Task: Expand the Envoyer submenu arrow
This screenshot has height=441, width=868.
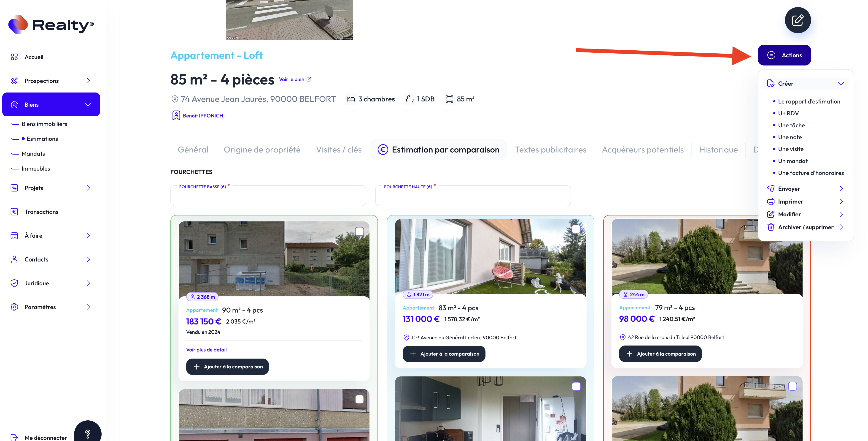Action: pos(841,189)
